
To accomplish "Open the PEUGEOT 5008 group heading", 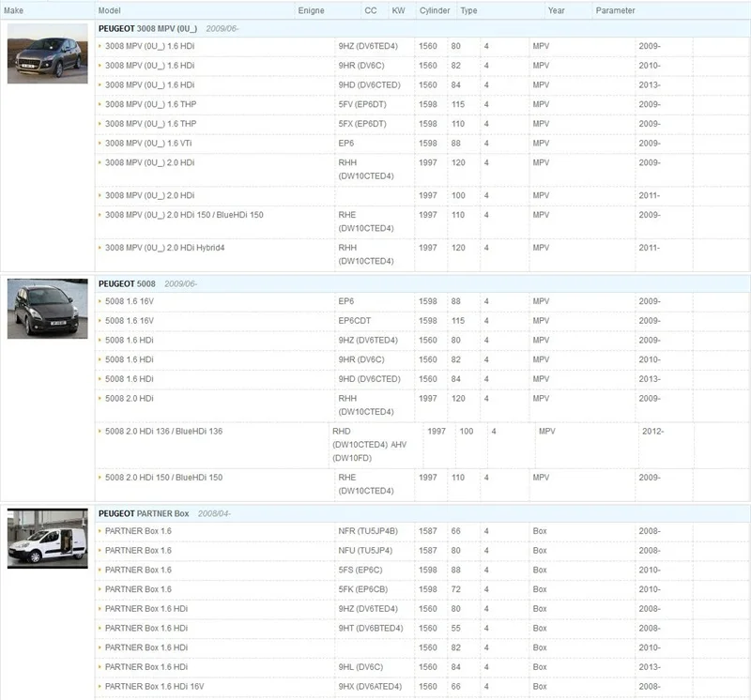I will 127,284.
